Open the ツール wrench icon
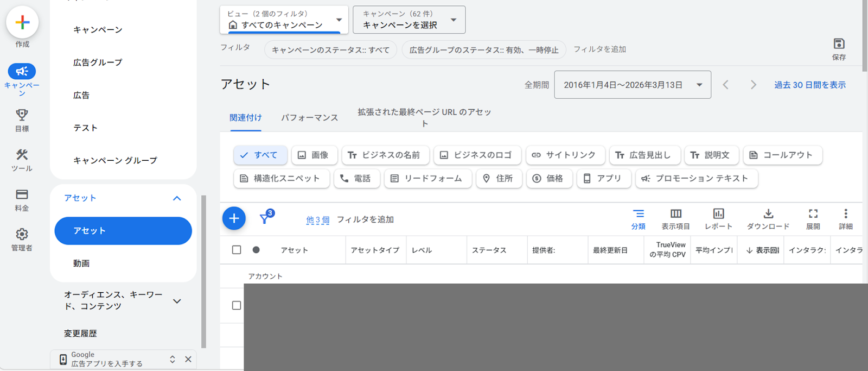The width and height of the screenshot is (868, 371). tap(22, 154)
